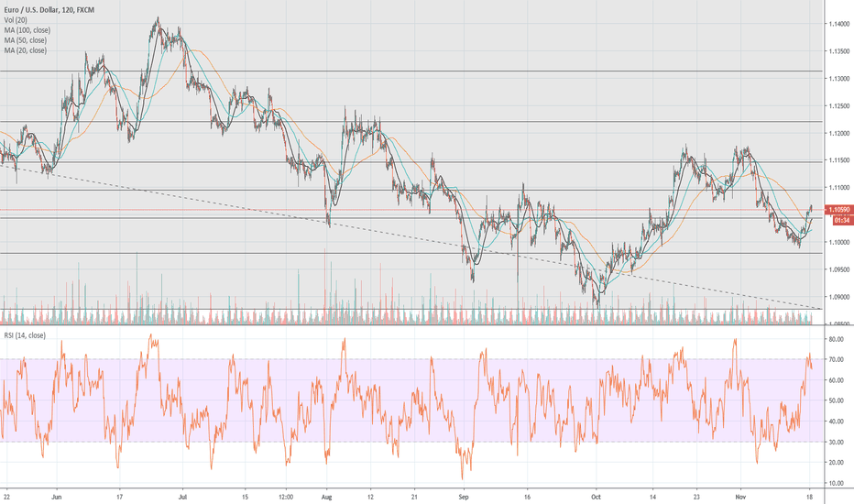Screen dimensions: 854x504
Task: Click the 'Aug' label on time axis
Action: pos(327,495)
